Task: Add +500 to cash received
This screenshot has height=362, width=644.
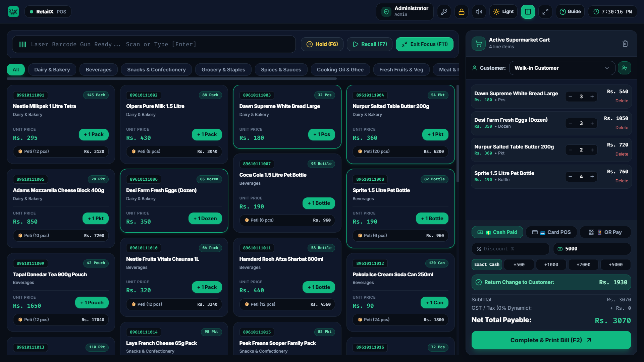Action: pyautogui.click(x=519, y=265)
